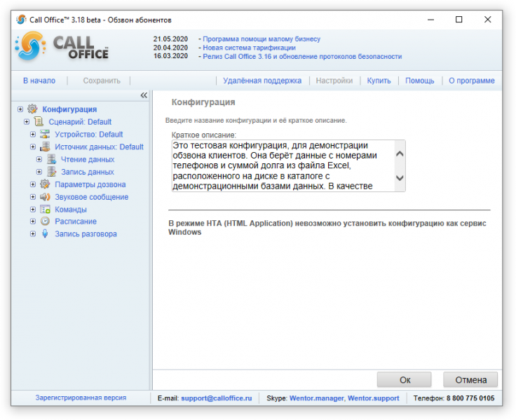Image resolution: width=516 pixels, height=420 pixels.
Task: Click the Сценарий: Default scroll icon
Action: [x=39, y=122]
